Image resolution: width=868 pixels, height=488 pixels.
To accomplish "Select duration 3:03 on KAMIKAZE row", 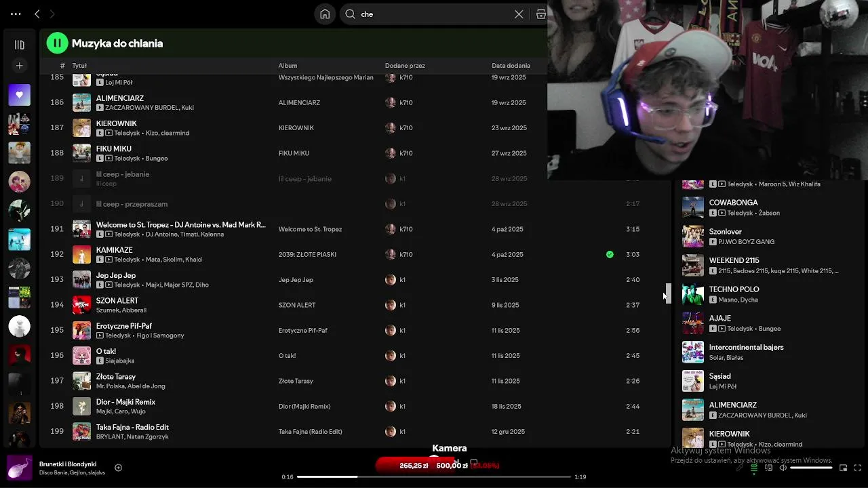I will (633, 255).
